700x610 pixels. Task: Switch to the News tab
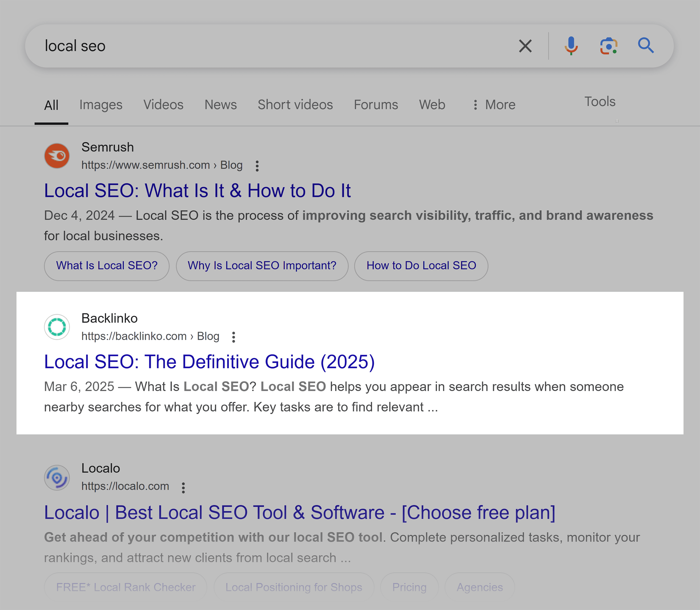pyautogui.click(x=221, y=105)
